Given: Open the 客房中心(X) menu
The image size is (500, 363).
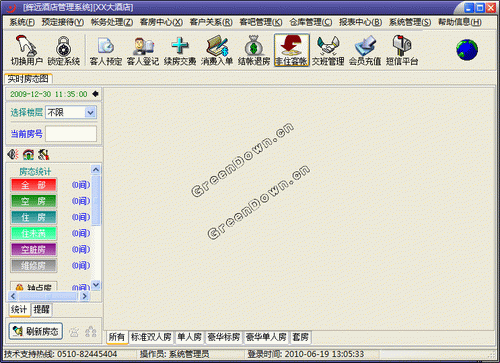Looking at the screenshot, I should click(x=161, y=22).
